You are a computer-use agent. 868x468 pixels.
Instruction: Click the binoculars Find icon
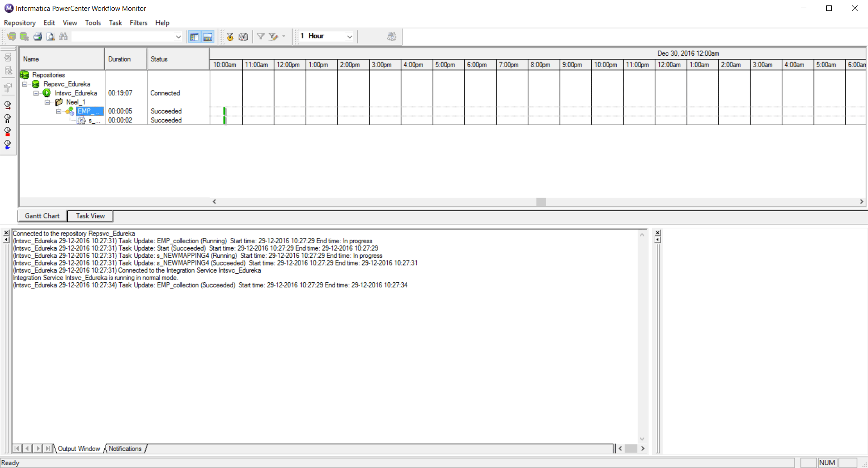pos(63,37)
